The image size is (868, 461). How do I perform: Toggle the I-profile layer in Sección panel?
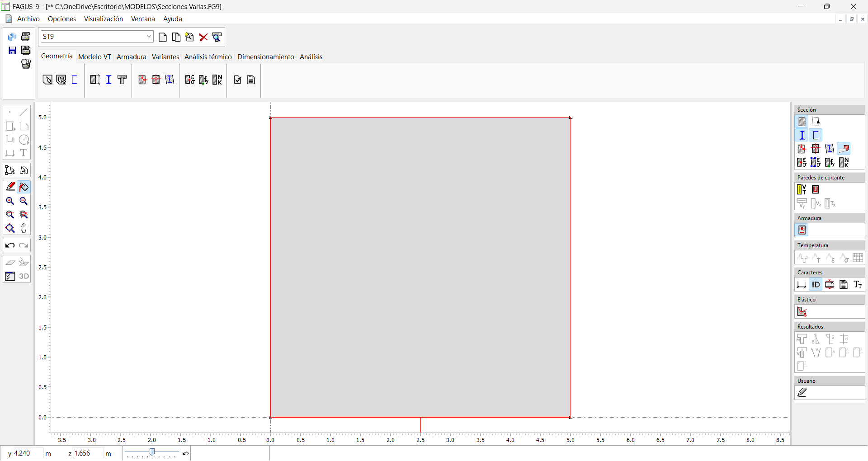click(802, 135)
